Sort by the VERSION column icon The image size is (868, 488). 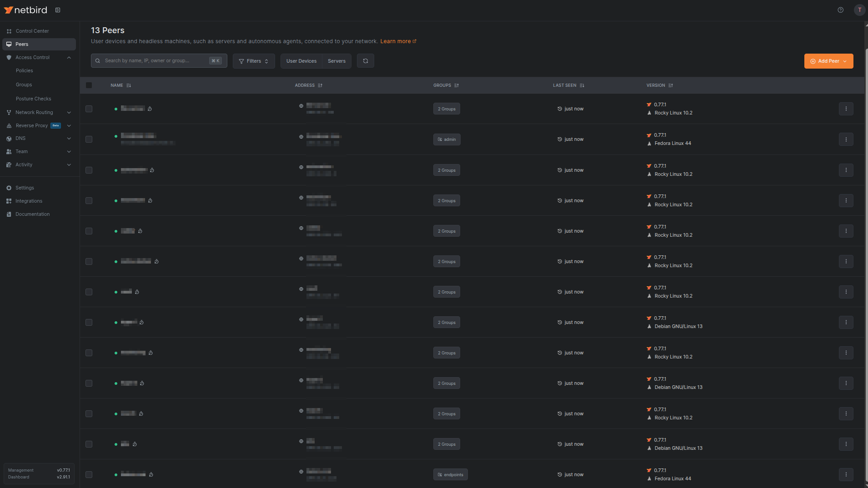671,85
